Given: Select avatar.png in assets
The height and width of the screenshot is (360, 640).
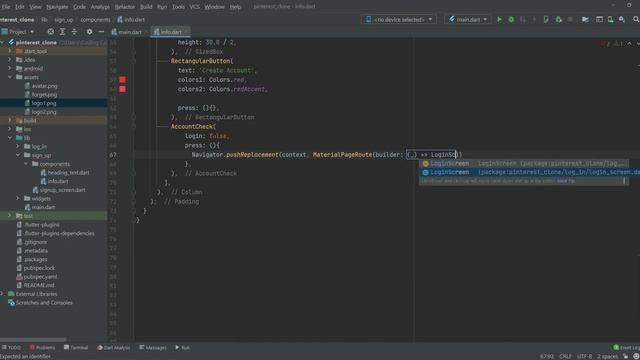Looking at the screenshot, I should point(44,86).
